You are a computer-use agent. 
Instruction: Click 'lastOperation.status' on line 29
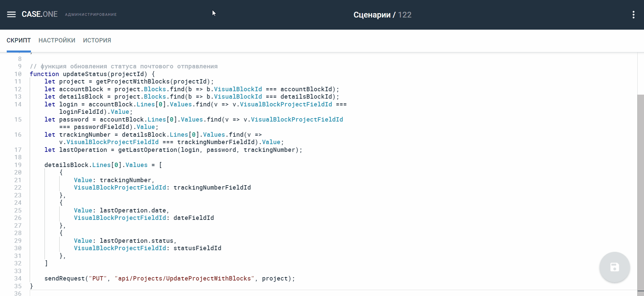coord(137,241)
